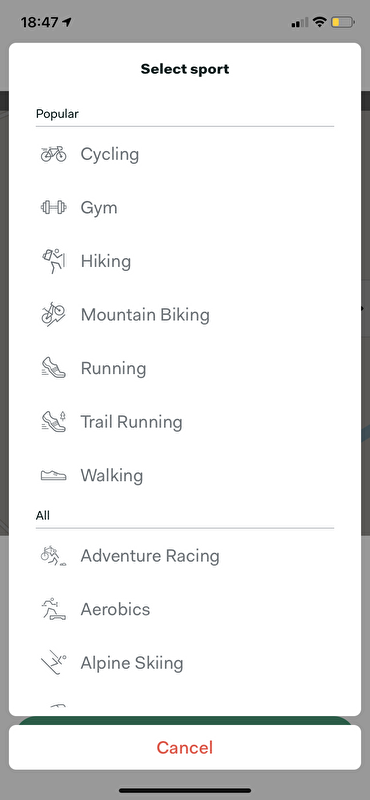The image size is (370, 800).
Task: Tap the Aerobics step icon
Action: click(54, 609)
